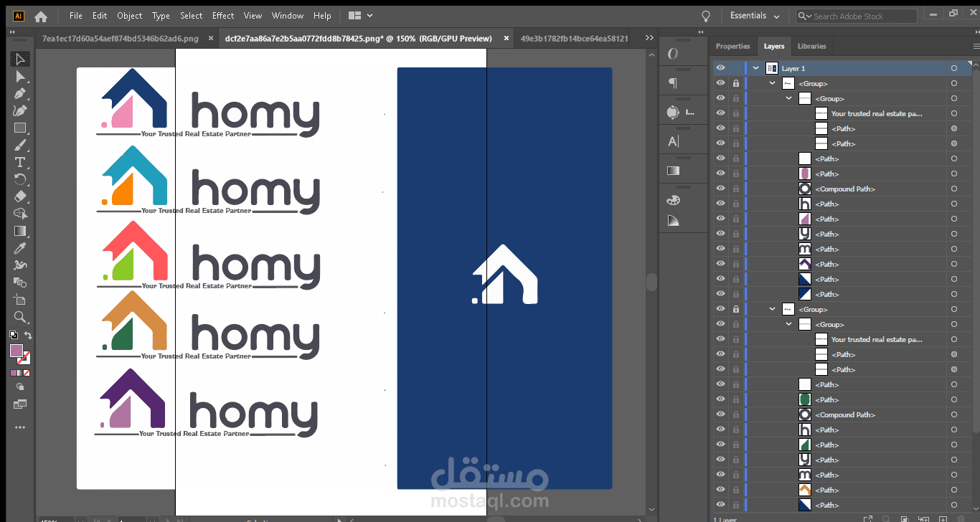Open the Object menu
Viewport: 980px width, 522px height.
click(x=130, y=16)
